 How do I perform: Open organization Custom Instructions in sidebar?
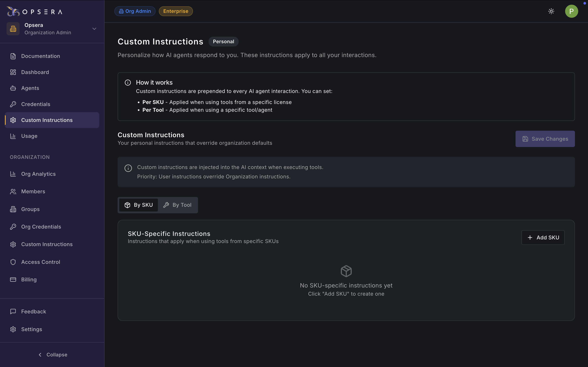pyautogui.click(x=47, y=244)
